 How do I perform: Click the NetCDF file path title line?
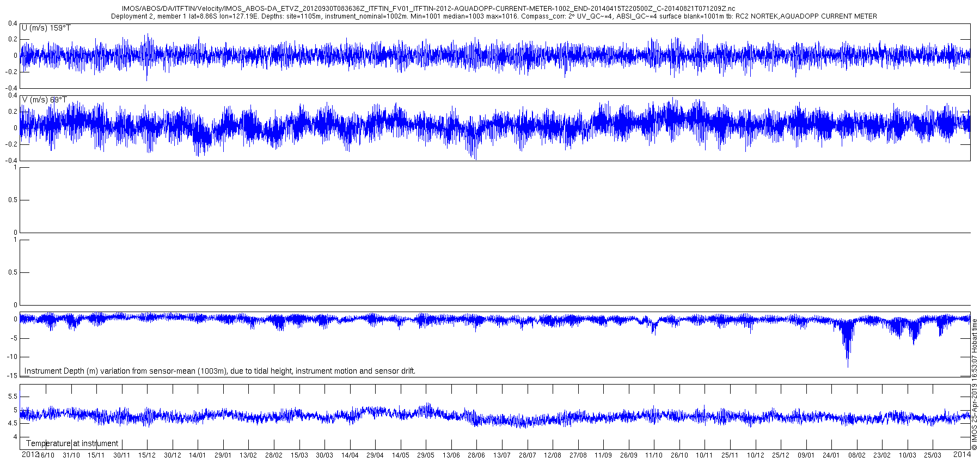point(428,9)
